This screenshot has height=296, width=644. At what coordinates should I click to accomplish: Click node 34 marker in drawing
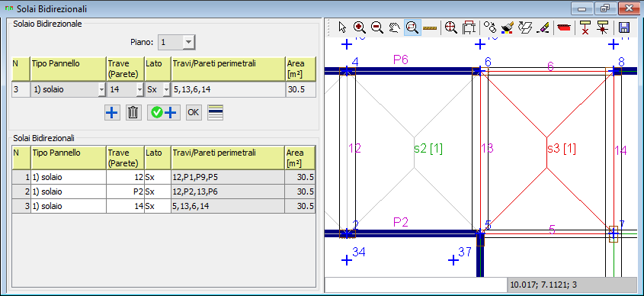click(347, 260)
